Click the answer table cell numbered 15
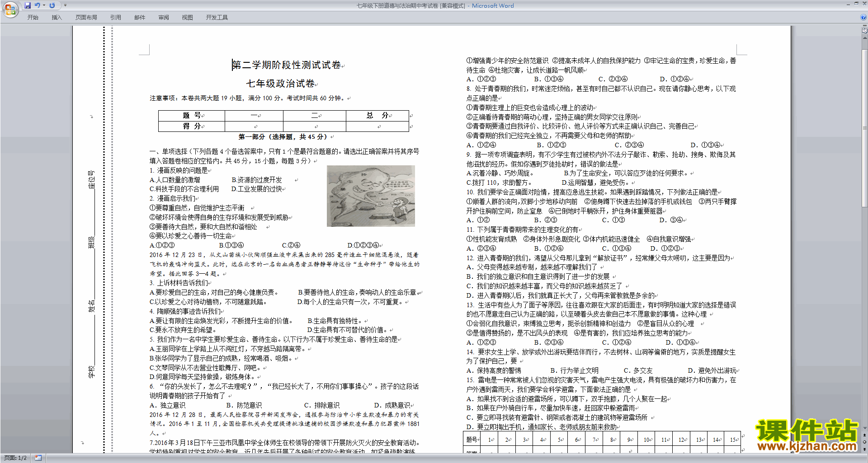This screenshot has height=463, width=868. [733, 440]
